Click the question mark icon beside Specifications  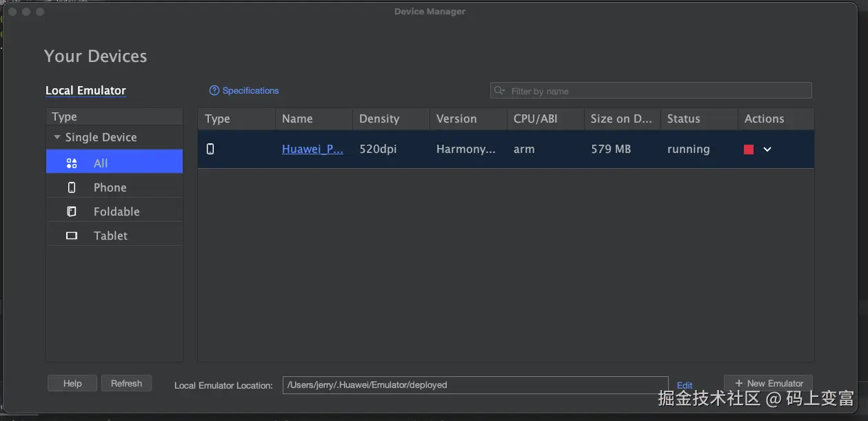click(214, 91)
